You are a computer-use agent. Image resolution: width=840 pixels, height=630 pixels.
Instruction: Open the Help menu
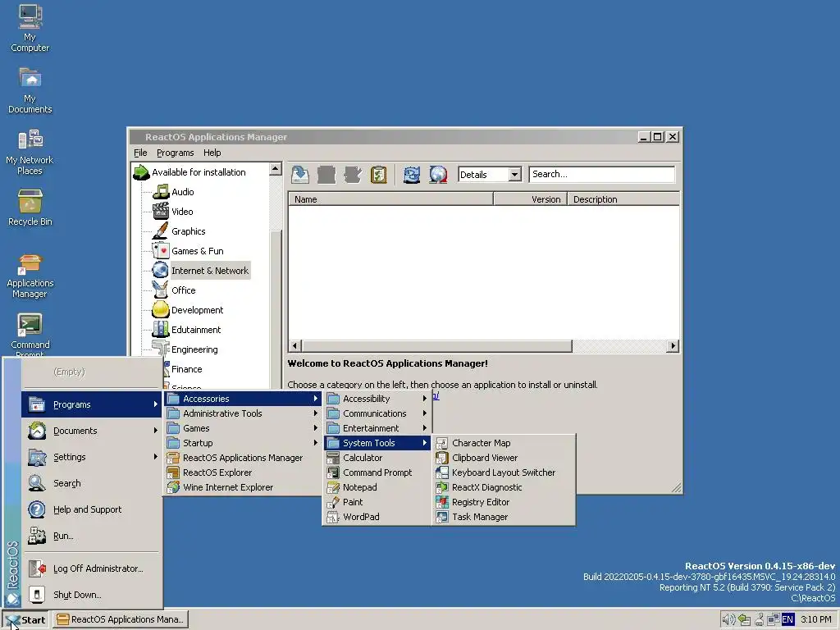pyautogui.click(x=212, y=153)
